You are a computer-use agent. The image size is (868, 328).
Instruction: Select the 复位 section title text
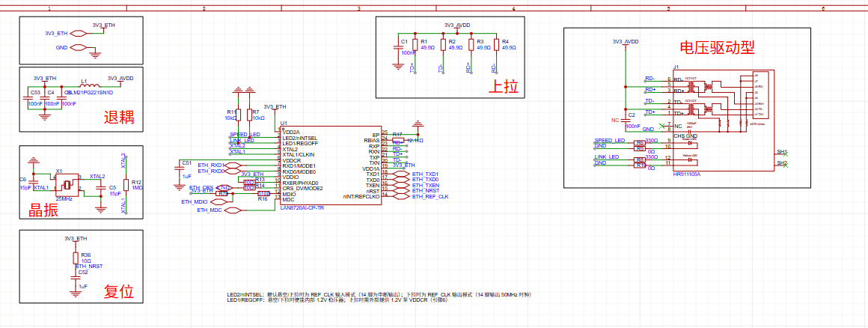pyautogui.click(x=118, y=292)
